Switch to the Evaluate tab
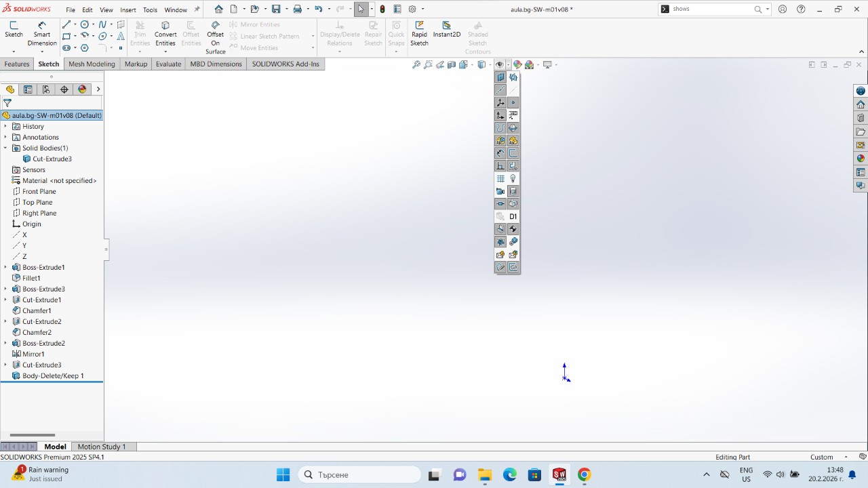 pos(168,64)
